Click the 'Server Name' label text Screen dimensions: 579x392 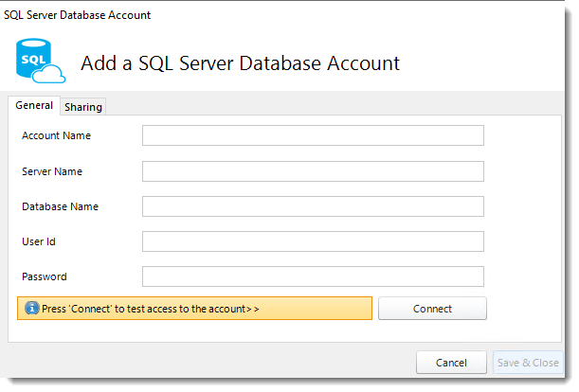point(52,171)
